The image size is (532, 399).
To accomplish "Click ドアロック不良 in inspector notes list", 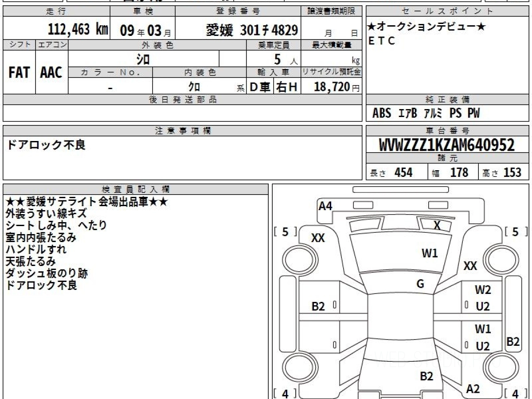I will pos(41,286).
